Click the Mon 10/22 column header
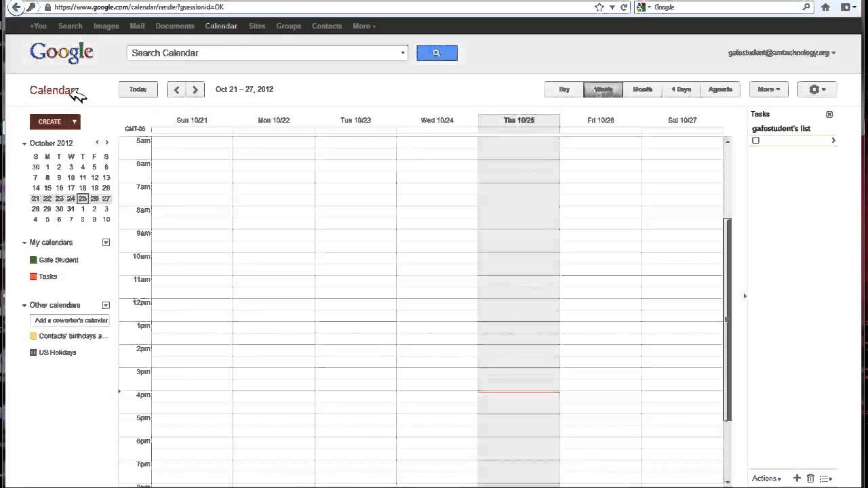Viewport: 868px width, 488px height. (274, 120)
